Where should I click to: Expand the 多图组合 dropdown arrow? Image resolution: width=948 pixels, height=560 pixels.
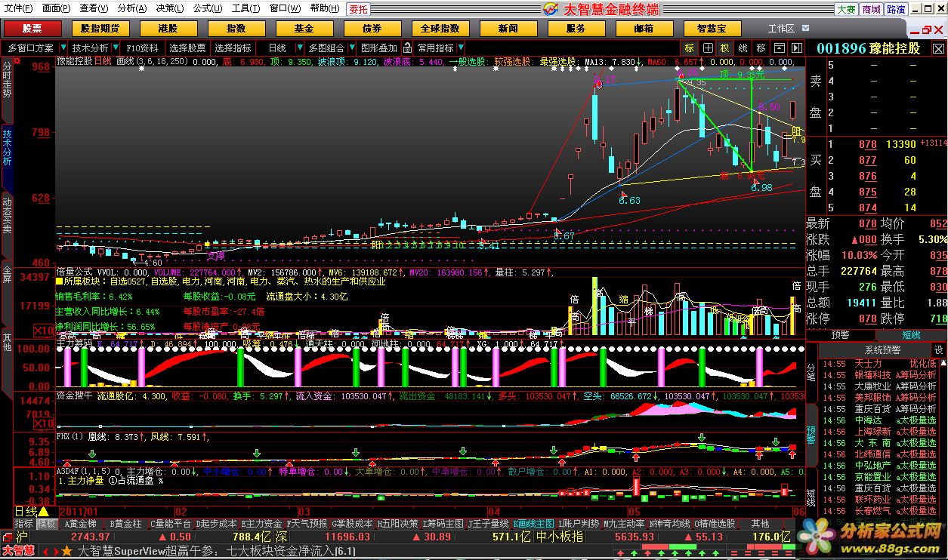pyautogui.click(x=352, y=48)
